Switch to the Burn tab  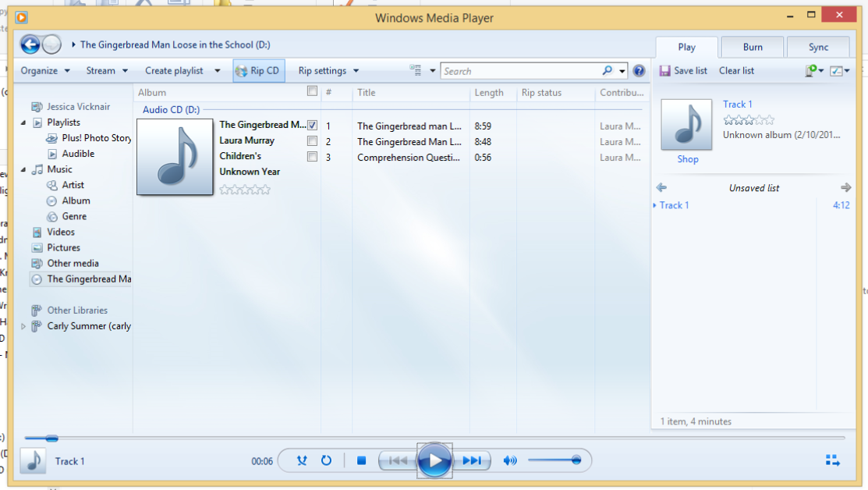coord(753,47)
